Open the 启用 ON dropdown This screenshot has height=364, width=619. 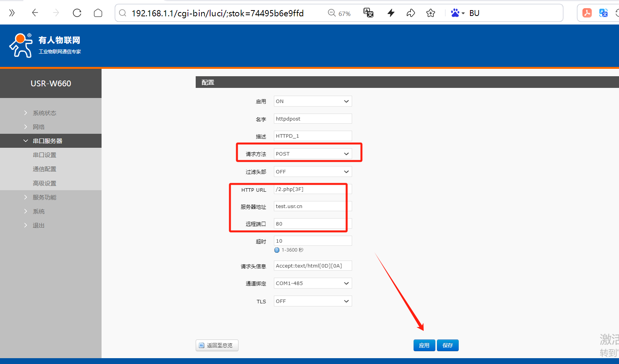(x=312, y=101)
